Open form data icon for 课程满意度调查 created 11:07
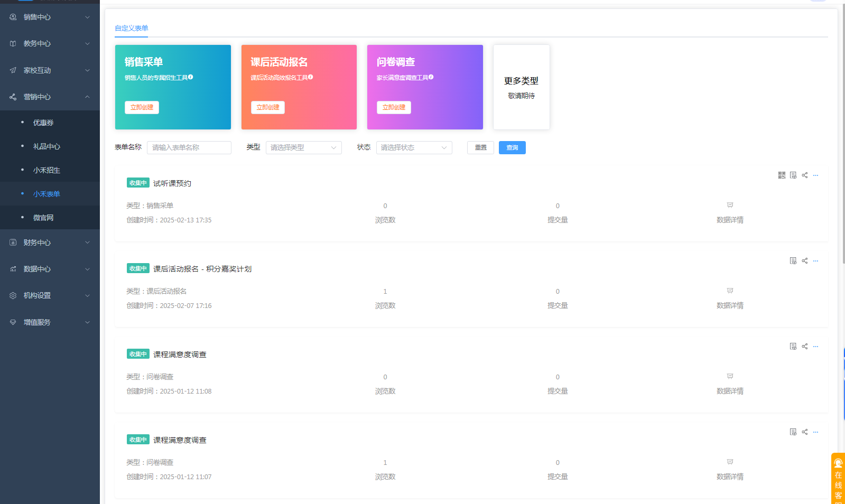 (x=793, y=432)
